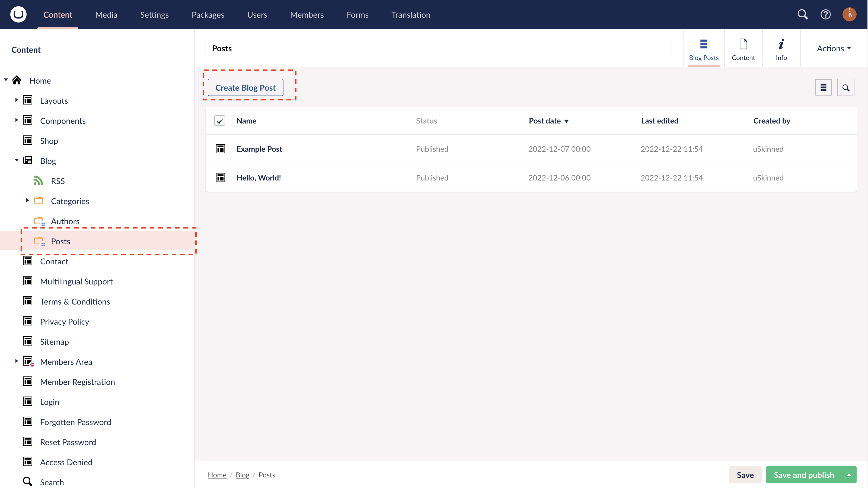
Task: Select Terms & Conditions in the tree
Action: 75,301
